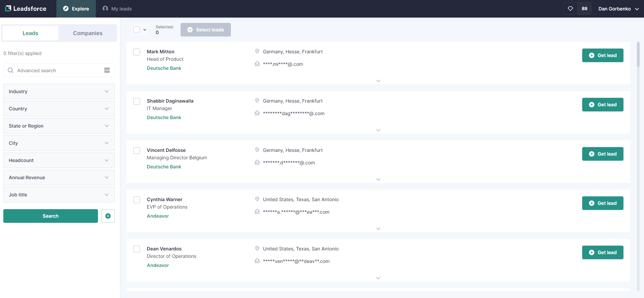Click the name Mark Mitton
Viewport: 644px width, 298px height.
tap(161, 52)
